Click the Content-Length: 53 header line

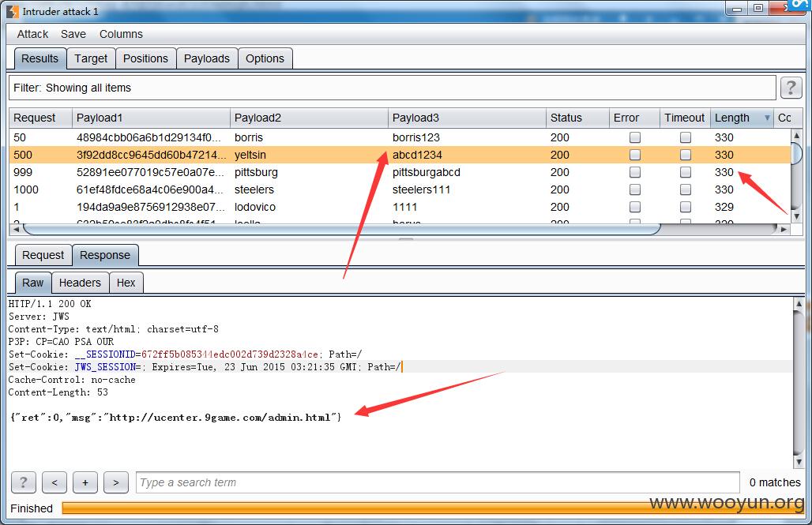coord(58,392)
